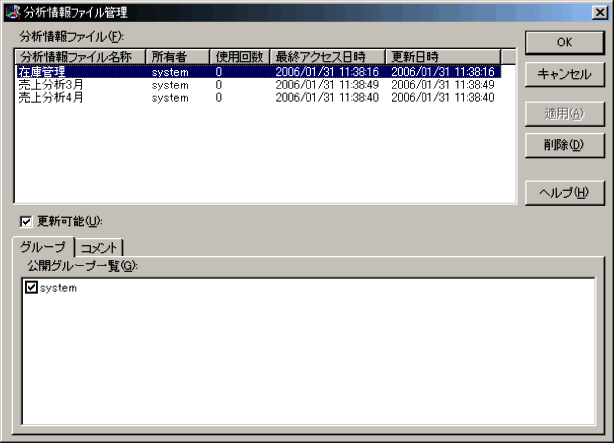Switch to the コメント tab

pos(99,248)
